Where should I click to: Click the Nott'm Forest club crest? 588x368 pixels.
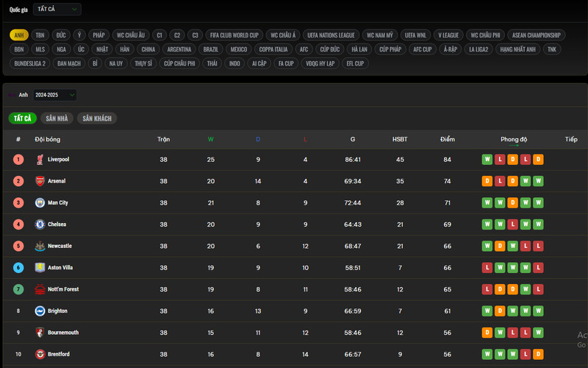[x=40, y=289]
